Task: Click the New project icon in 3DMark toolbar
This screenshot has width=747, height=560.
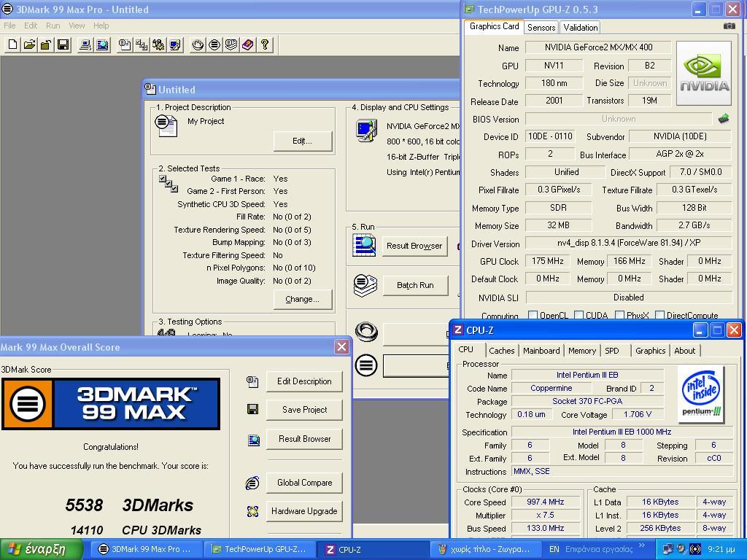Action: point(13,45)
